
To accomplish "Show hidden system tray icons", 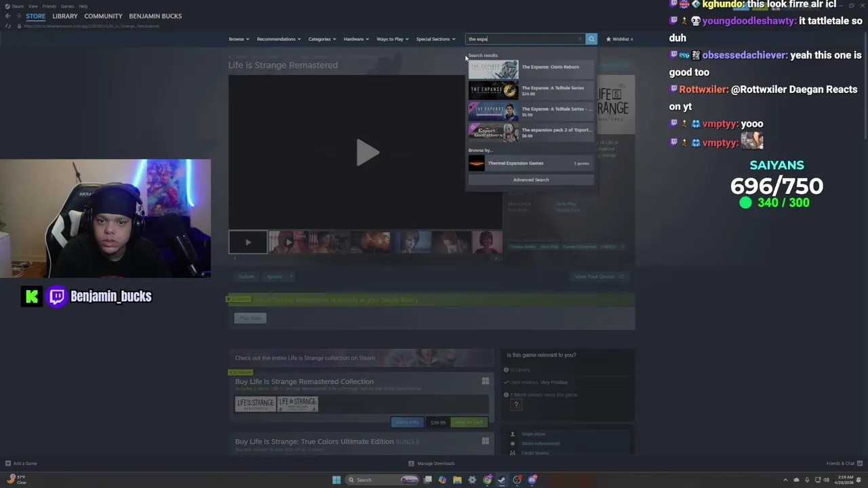I will 785,480.
